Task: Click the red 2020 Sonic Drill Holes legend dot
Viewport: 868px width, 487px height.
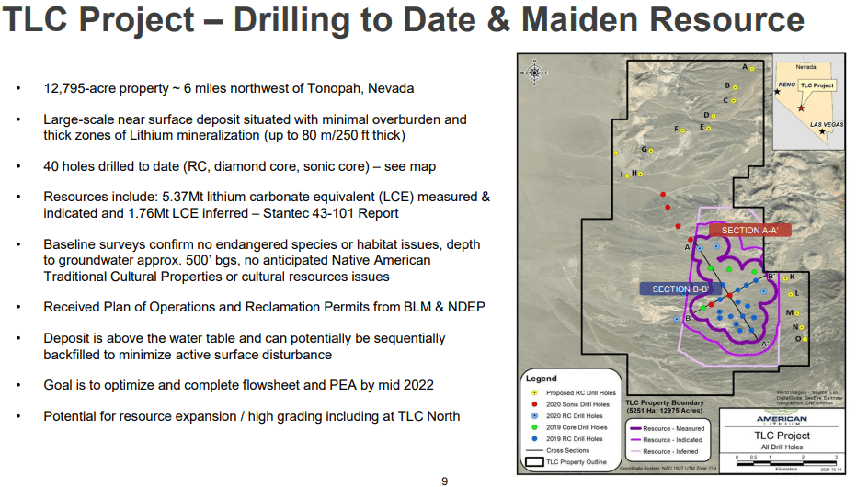Action: click(x=534, y=404)
